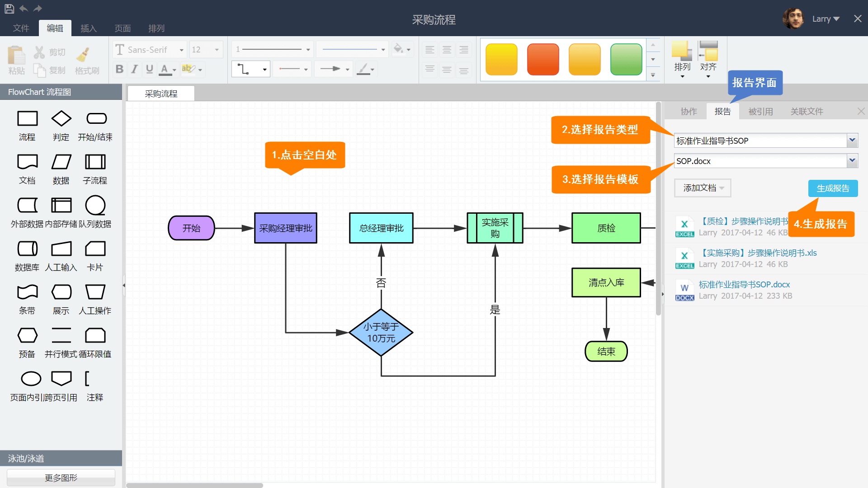Toggle underline text formatting
This screenshot has width=868, height=488.
149,69
